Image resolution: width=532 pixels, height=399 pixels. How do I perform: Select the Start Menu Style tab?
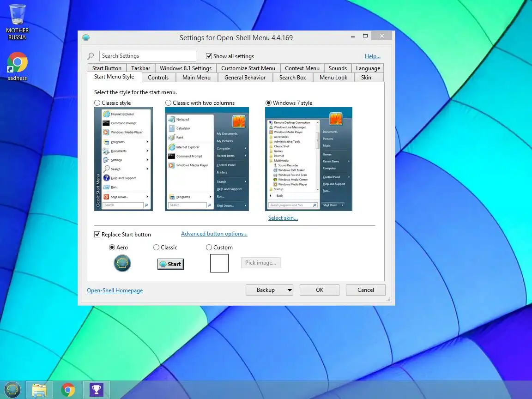click(x=114, y=77)
